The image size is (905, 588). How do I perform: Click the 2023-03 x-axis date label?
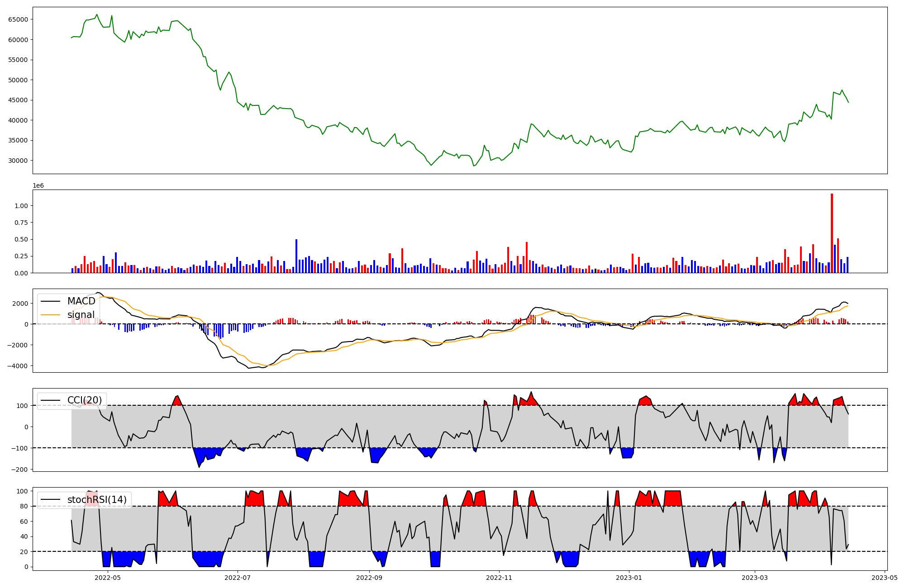(x=754, y=578)
